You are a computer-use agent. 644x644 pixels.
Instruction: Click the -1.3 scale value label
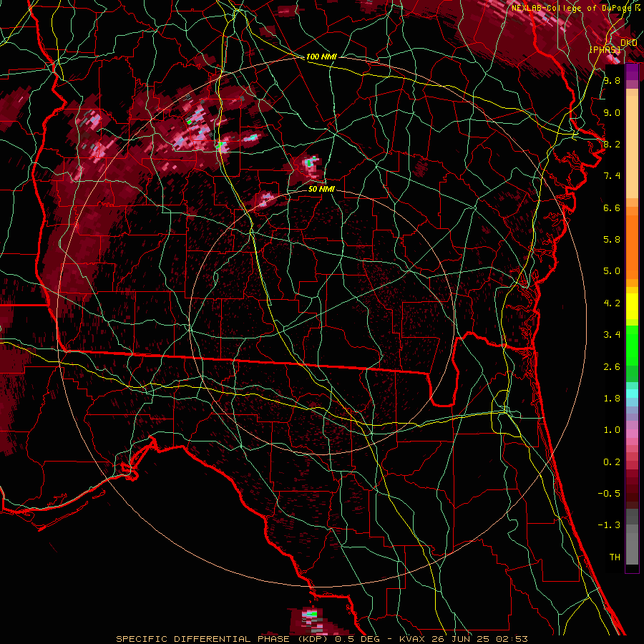pos(609,525)
